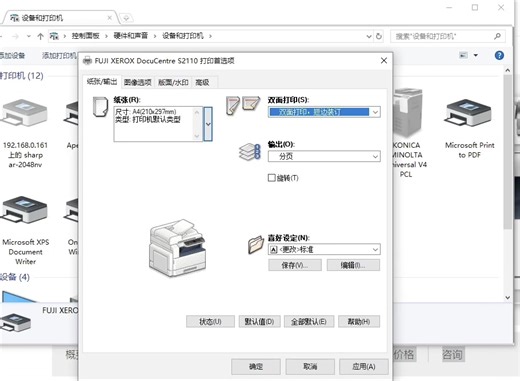520x381 pixels.
Task: Go up one folder level arrow
Action: (40, 36)
